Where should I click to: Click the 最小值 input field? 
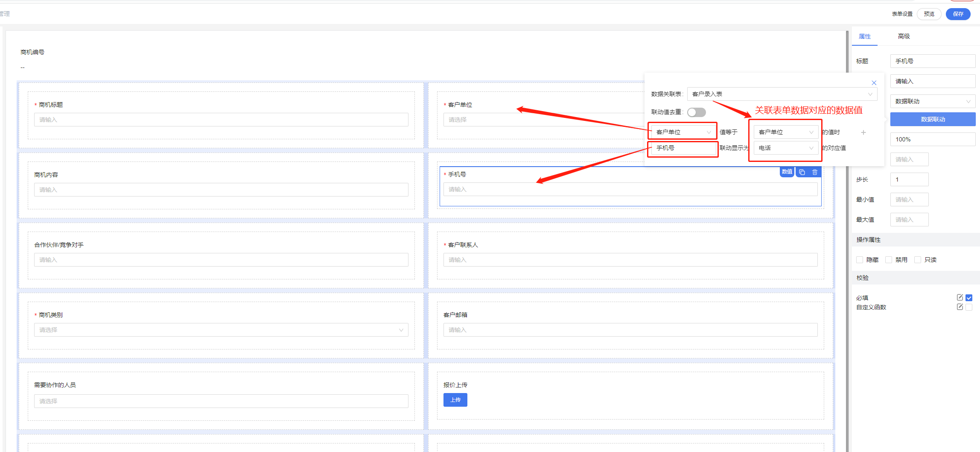click(x=909, y=200)
